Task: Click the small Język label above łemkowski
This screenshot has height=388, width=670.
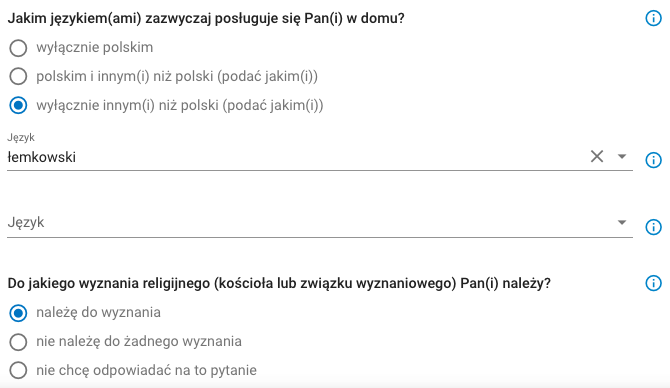Action: [x=21, y=138]
